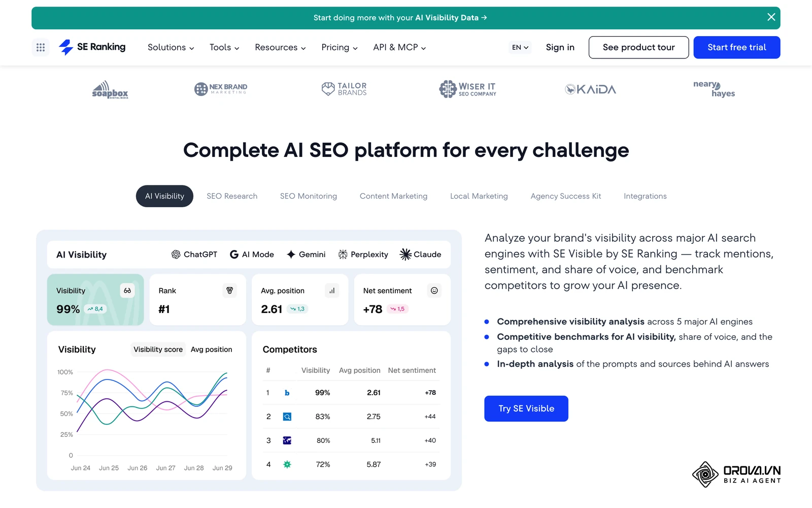This screenshot has width=812, height=508.
Task: Click the glasses icon on Visibility card
Action: 127,291
